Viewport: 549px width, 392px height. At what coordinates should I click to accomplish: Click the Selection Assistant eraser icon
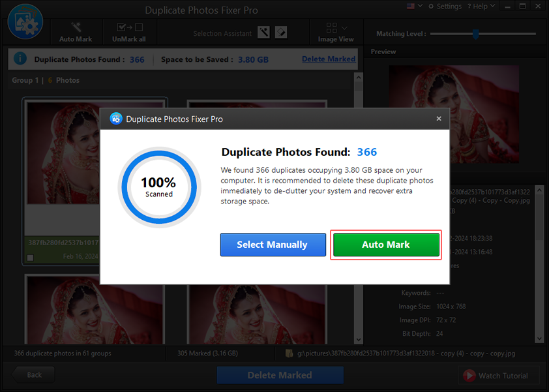(x=281, y=33)
